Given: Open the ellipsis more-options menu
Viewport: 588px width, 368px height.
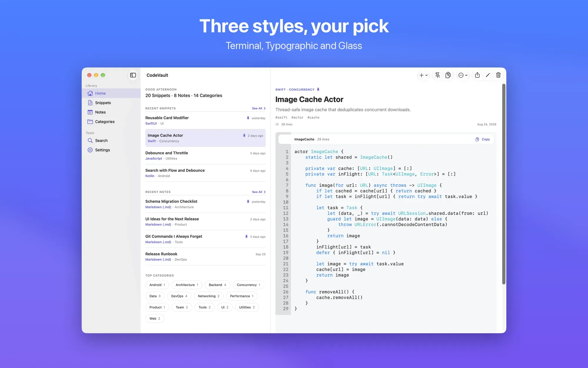Looking at the screenshot, I should [x=463, y=75].
